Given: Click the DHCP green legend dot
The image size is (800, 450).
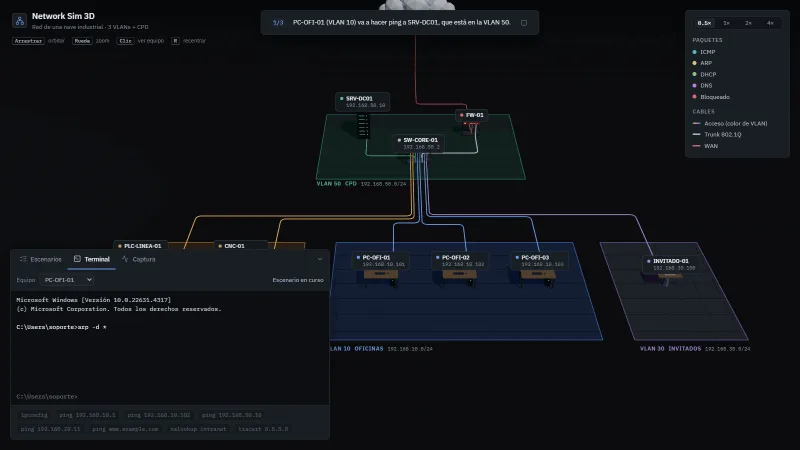Looking at the screenshot, I should [x=694, y=74].
